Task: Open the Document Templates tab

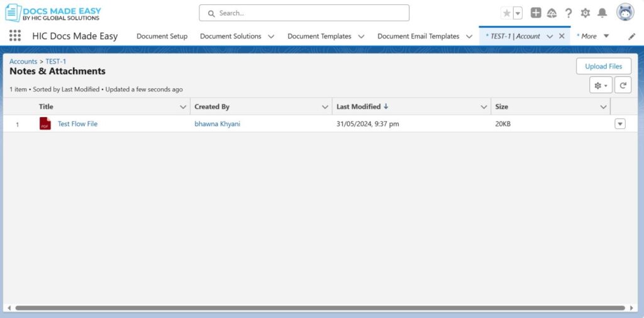Action: click(x=319, y=36)
